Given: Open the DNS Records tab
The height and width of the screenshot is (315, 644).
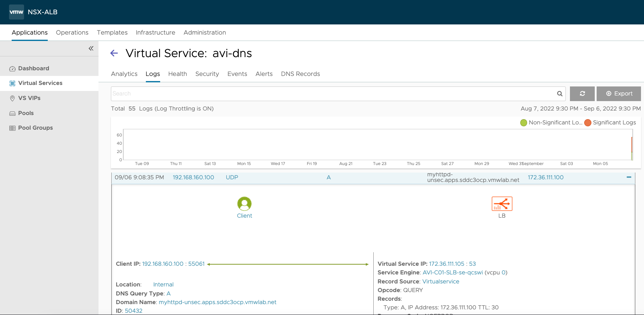Looking at the screenshot, I should point(301,74).
